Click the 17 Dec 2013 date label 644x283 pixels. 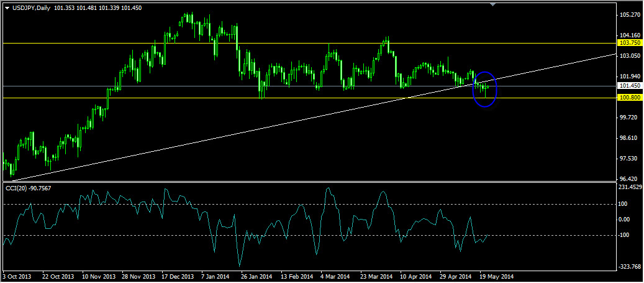tap(178, 276)
